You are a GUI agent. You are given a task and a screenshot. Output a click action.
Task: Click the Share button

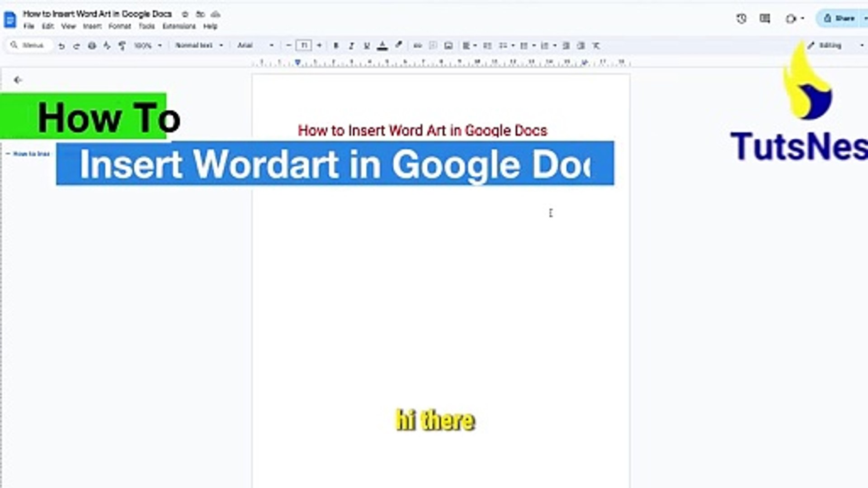(x=840, y=19)
